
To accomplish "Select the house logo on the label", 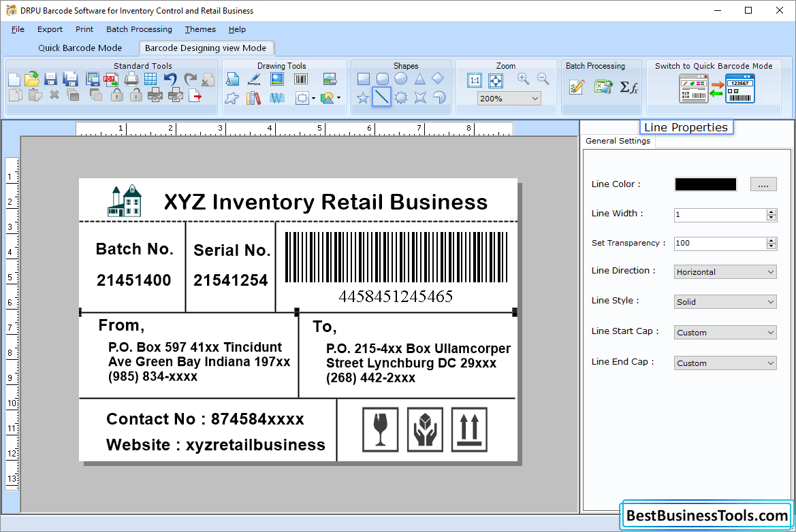I will 125,201.
